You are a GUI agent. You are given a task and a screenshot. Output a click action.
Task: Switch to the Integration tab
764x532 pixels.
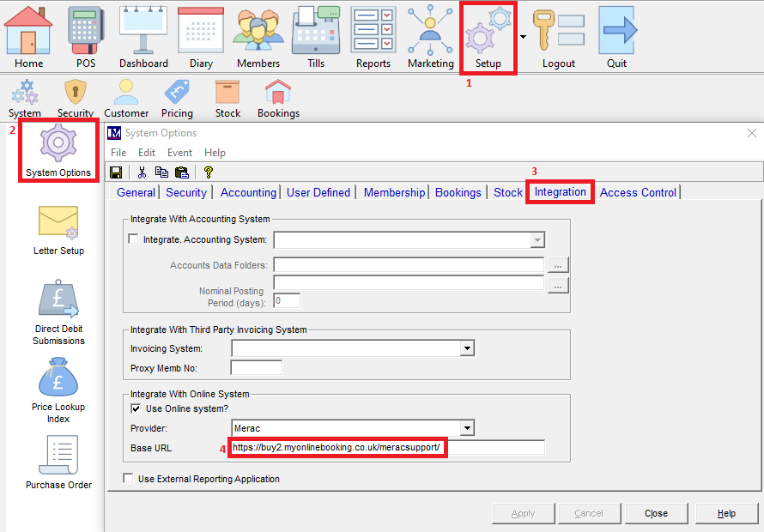tap(560, 192)
